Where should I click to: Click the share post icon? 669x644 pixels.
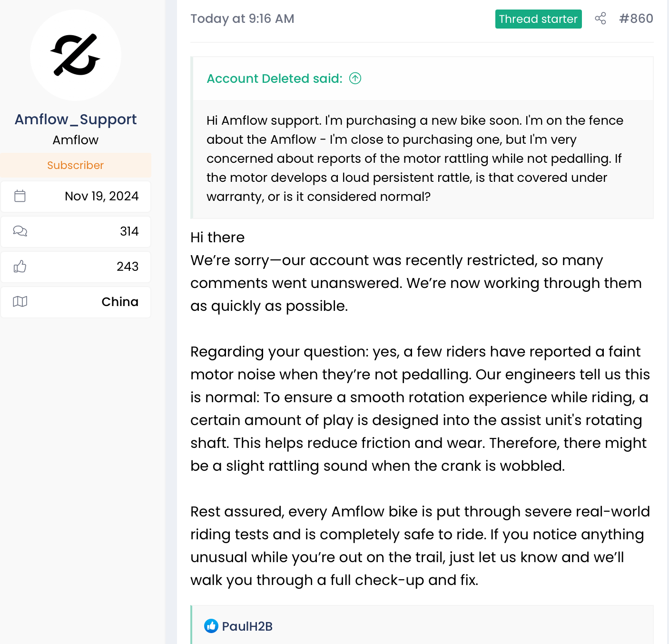coord(600,19)
